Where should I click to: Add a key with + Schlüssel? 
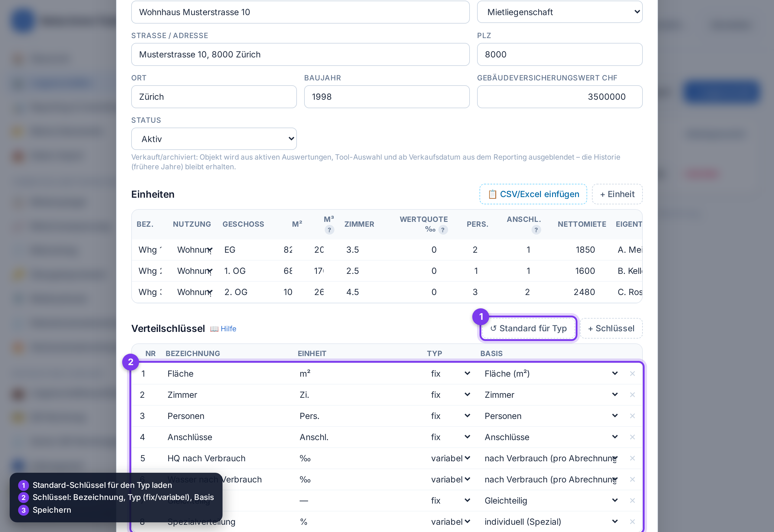611,328
